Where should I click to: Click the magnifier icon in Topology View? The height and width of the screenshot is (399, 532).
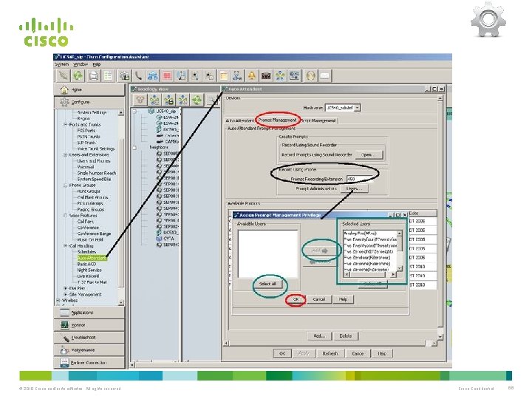click(x=213, y=100)
